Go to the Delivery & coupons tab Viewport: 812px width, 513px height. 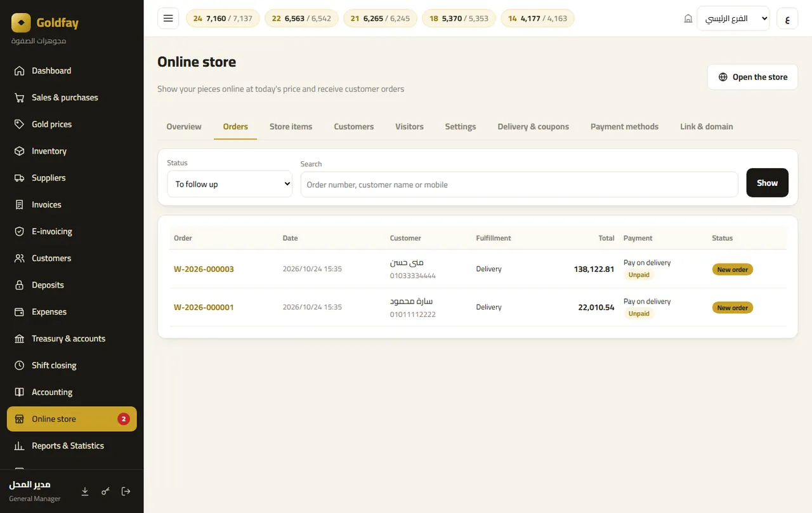point(534,126)
